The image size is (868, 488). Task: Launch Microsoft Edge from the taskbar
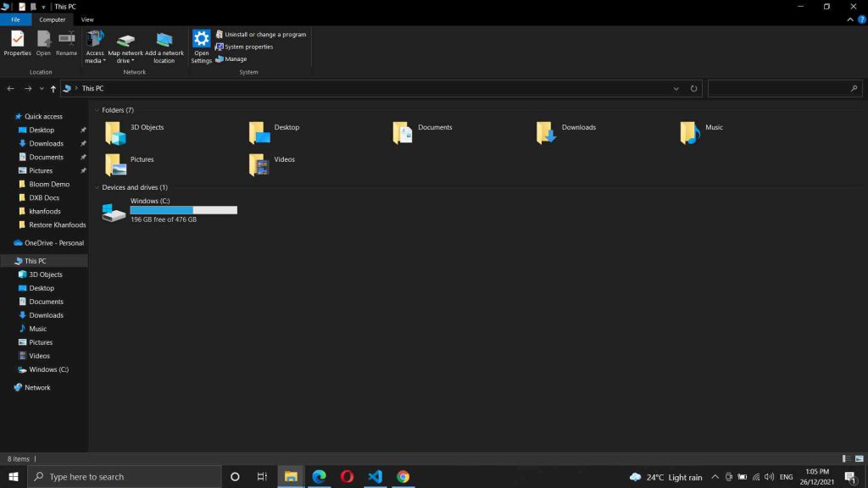(319, 477)
